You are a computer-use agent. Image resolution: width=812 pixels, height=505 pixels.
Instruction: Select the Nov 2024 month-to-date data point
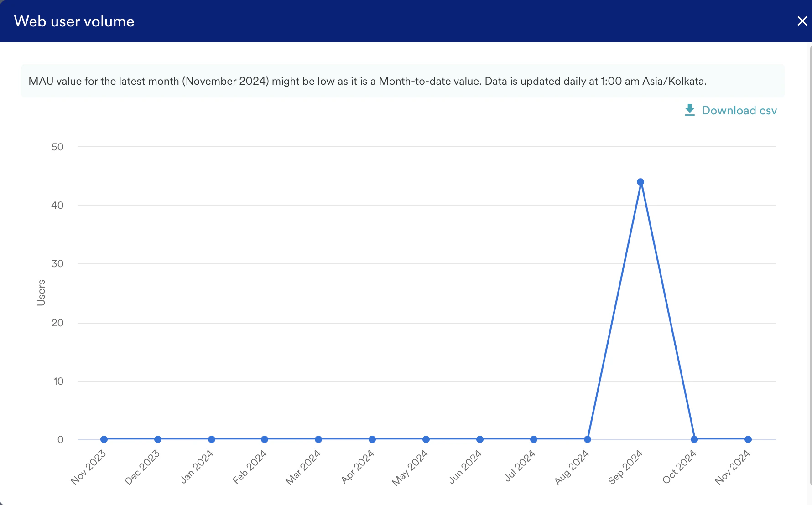[748, 439]
